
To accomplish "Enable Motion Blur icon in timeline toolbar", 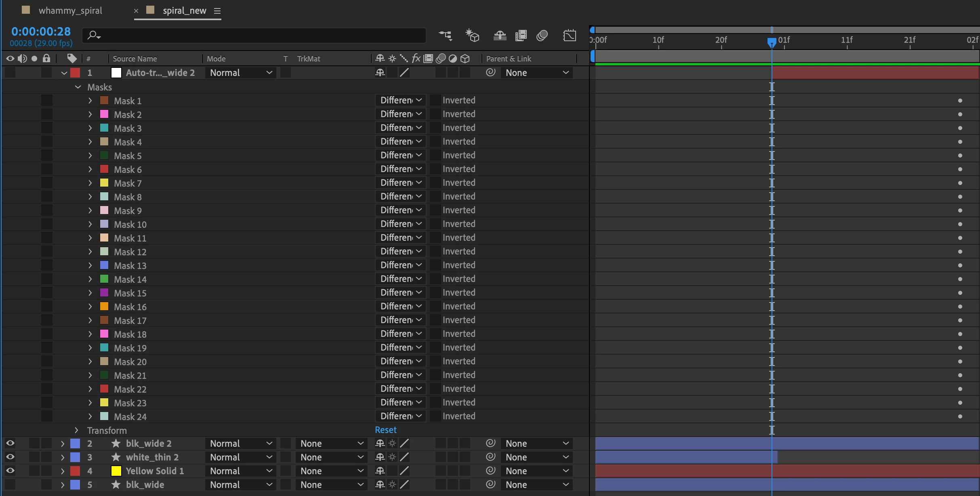I will point(542,36).
